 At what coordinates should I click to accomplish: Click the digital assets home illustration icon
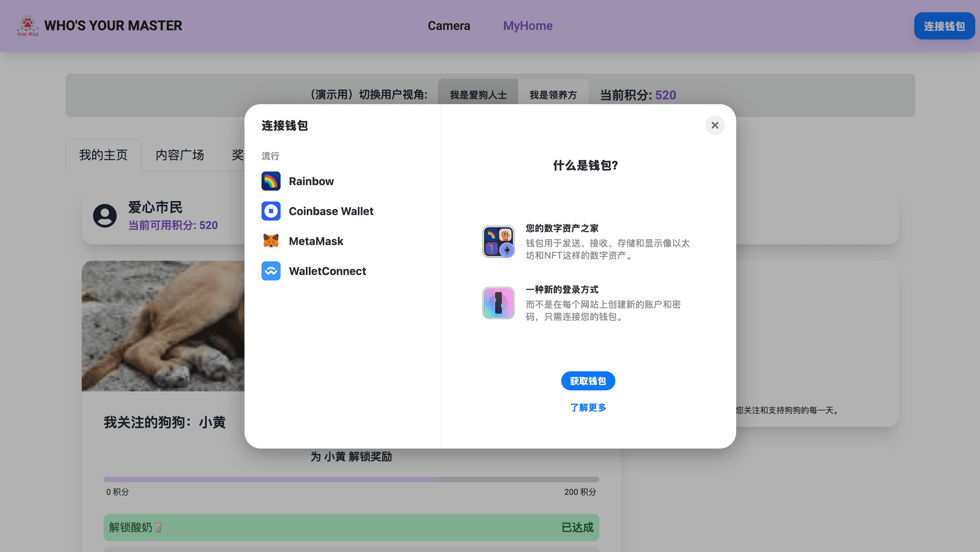pyautogui.click(x=499, y=242)
